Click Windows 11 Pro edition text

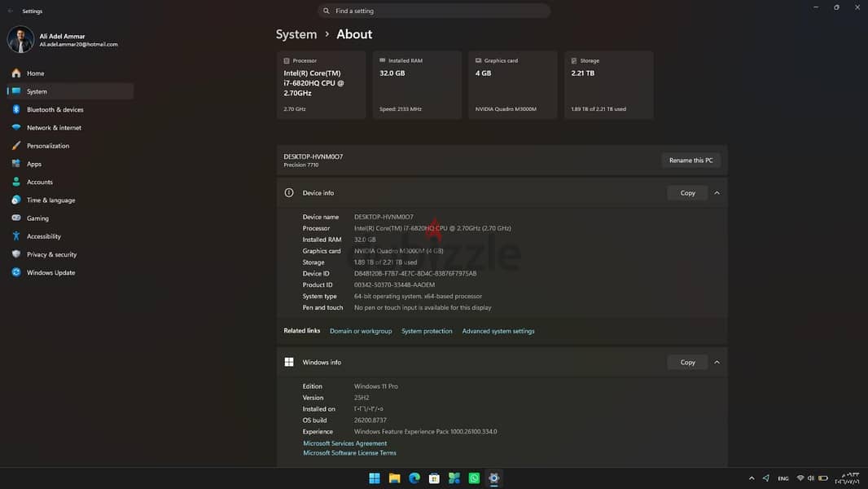coord(376,386)
